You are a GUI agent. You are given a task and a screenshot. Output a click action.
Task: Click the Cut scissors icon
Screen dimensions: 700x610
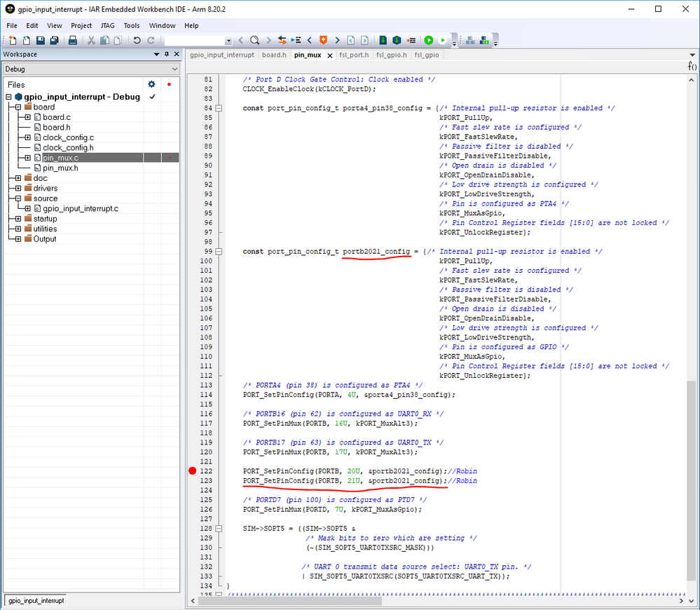[91, 41]
